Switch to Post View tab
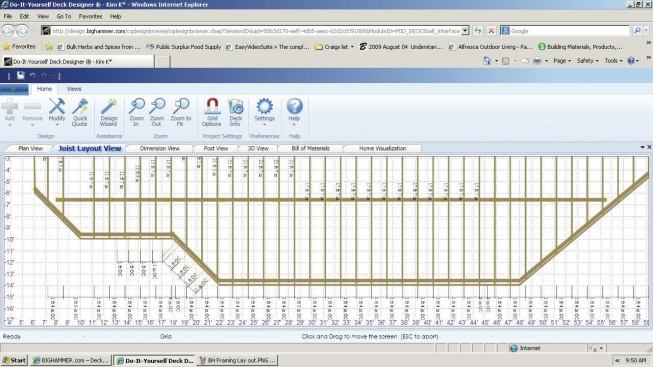The image size is (653, 367). point(216,148)
